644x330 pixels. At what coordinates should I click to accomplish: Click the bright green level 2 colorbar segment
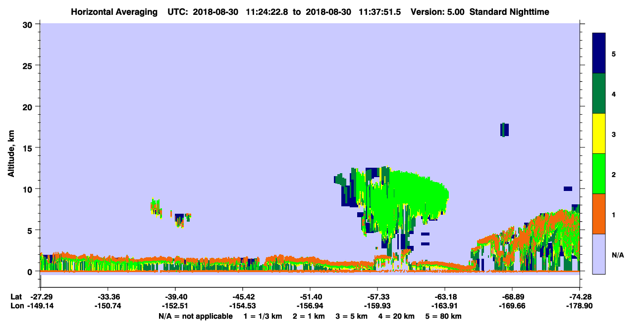(599, 174)
